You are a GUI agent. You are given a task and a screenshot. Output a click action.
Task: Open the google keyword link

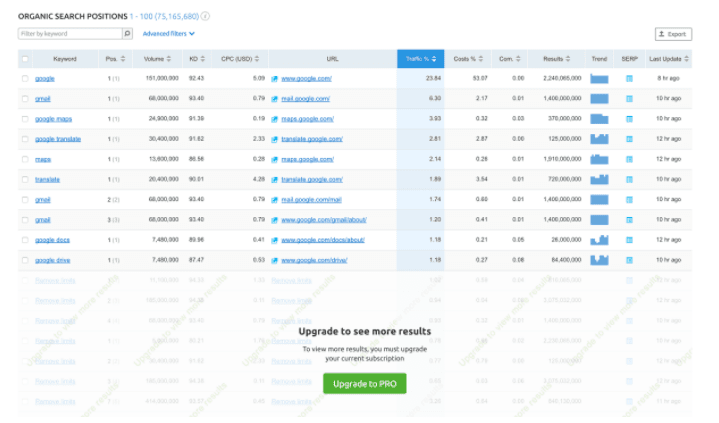45,78
